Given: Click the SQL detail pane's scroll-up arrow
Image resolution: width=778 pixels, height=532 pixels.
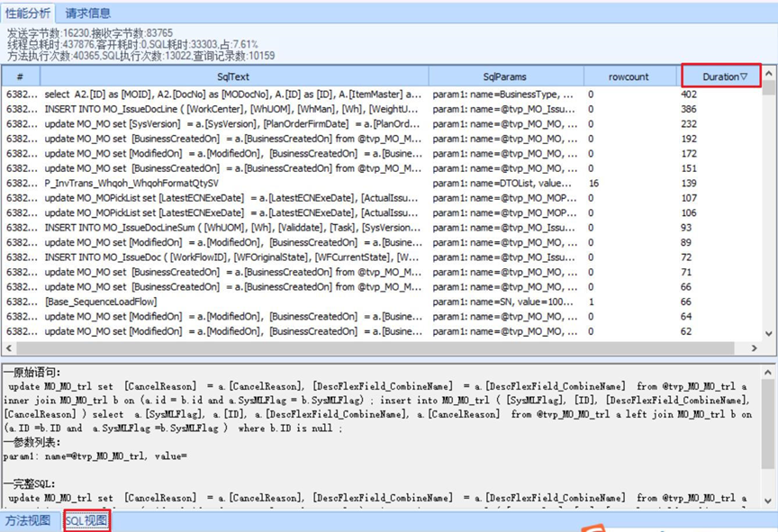Looking at the screenshot, I should point(768,371).
